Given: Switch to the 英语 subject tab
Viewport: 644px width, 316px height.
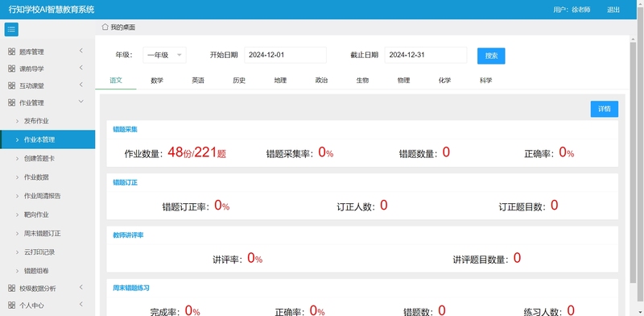Looking at the screenshot, I should (198, 81).
